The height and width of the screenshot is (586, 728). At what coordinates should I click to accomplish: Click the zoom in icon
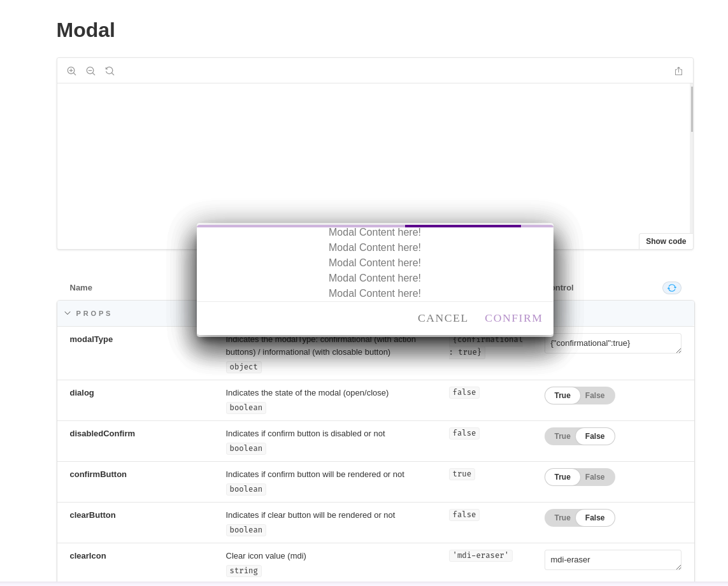pos(71,71)
